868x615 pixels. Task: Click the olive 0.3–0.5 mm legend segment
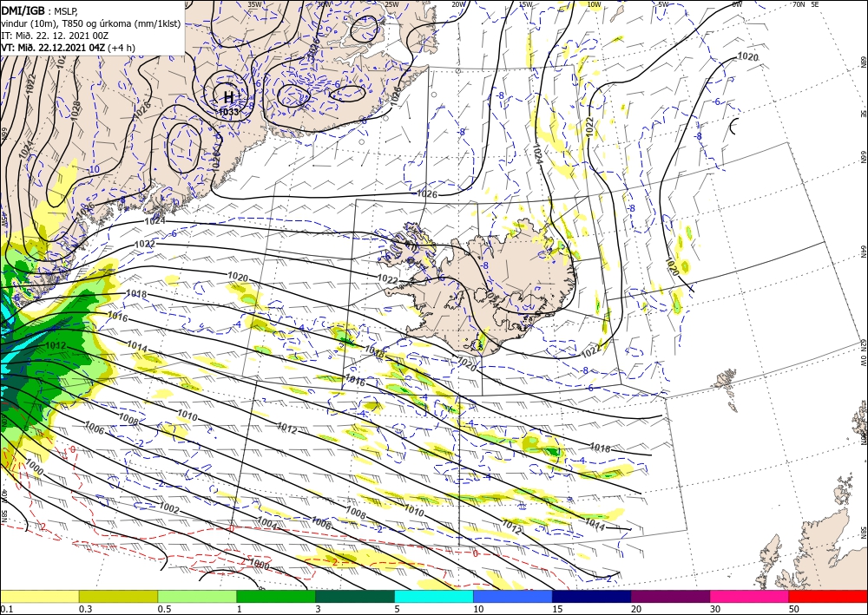[118, 596]
